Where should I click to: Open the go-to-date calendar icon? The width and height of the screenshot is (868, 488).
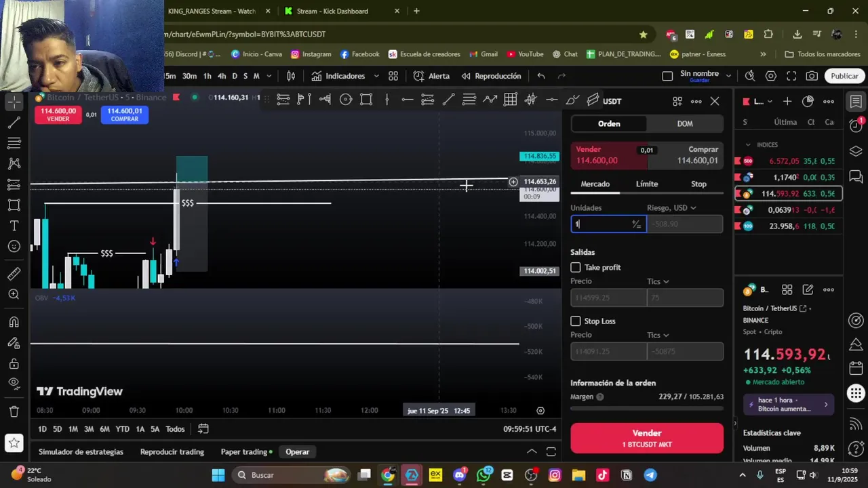(203, 429)
